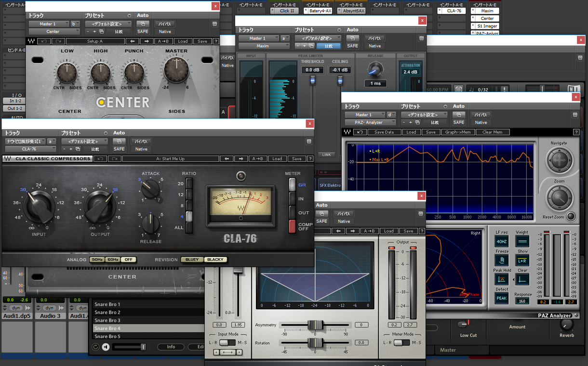Image resolution: width=588 pixels, height=366 pixels.
Task: Click the Asymmetry slider handle in S1 Imager
Action: (x=315, y=325)
